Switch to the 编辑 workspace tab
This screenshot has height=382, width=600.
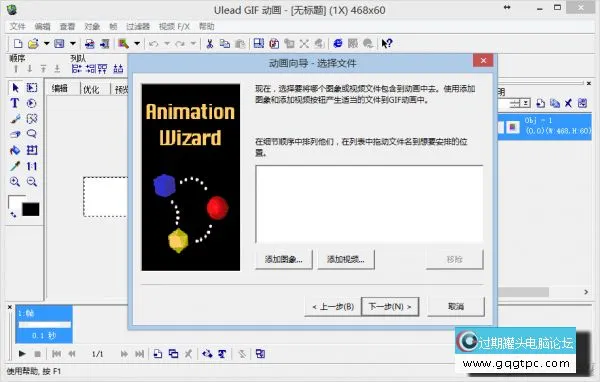click(60, 89)
